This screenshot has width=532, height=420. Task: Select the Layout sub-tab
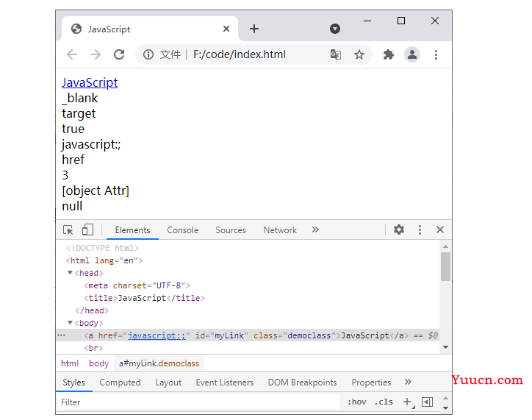tap(168, 382)
